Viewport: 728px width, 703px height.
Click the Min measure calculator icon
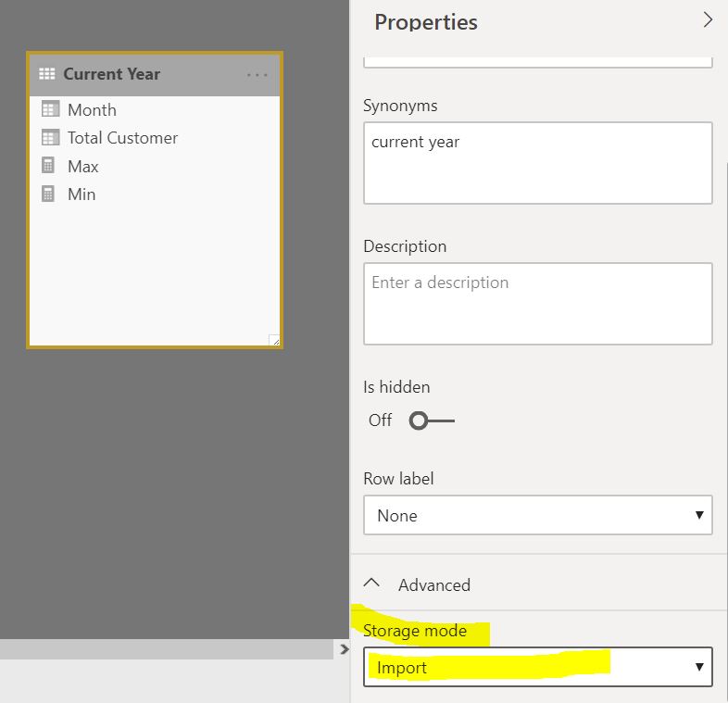48,194
